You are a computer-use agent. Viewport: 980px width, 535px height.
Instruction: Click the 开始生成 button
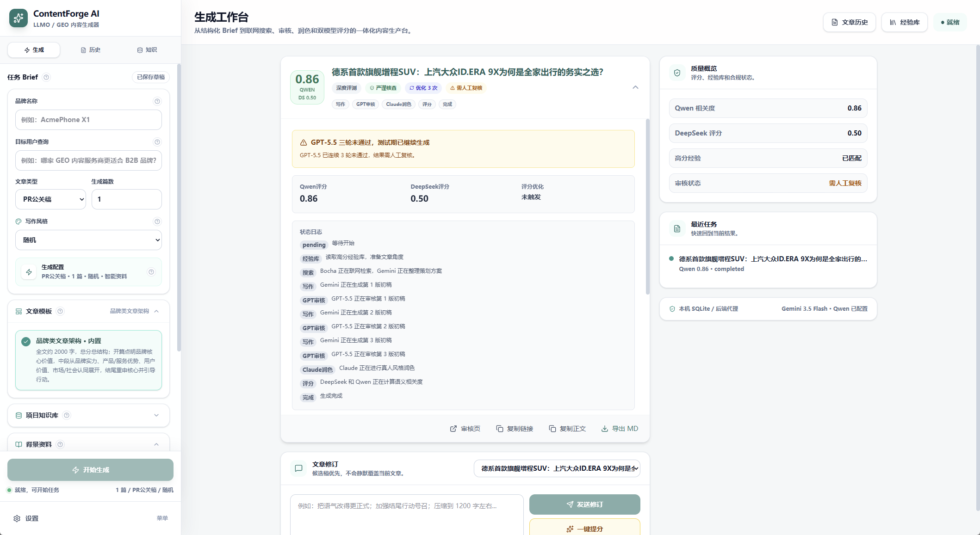pyautogui.click(x=90, y=470)
